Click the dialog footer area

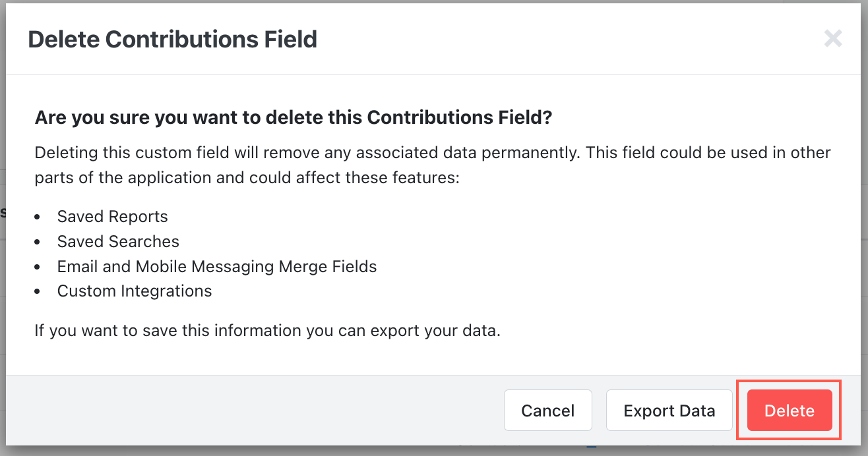[x=264, y=410]
